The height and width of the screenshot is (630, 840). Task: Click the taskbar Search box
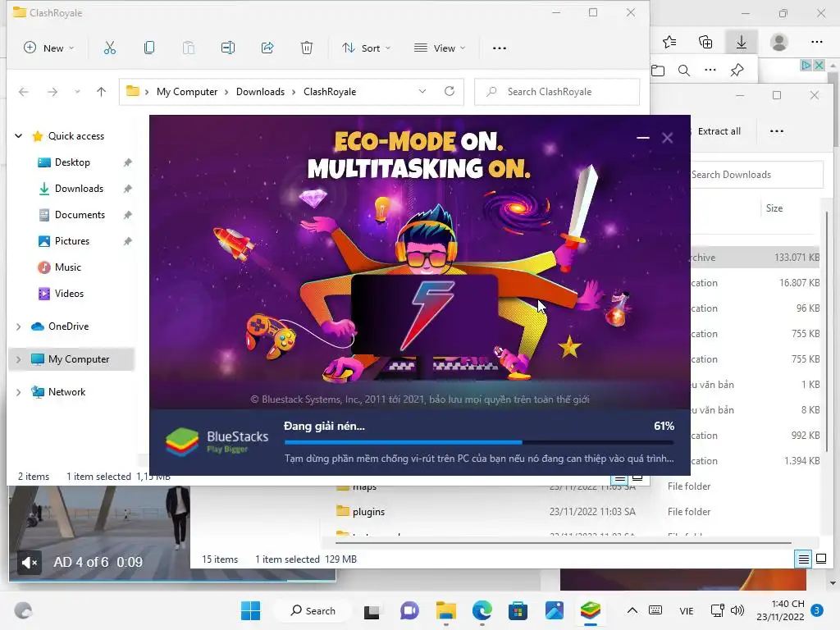(313, 610)
